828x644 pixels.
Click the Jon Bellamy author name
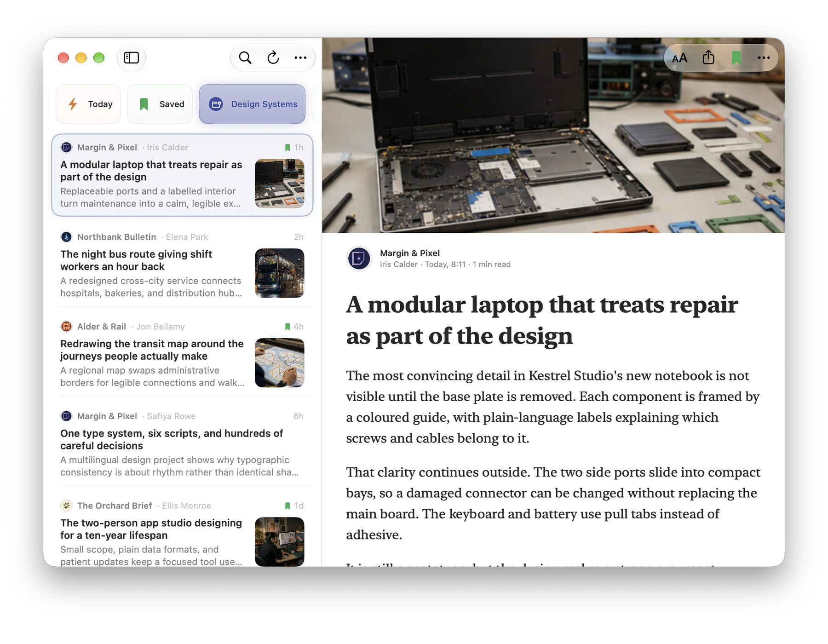tap(160, 327)
